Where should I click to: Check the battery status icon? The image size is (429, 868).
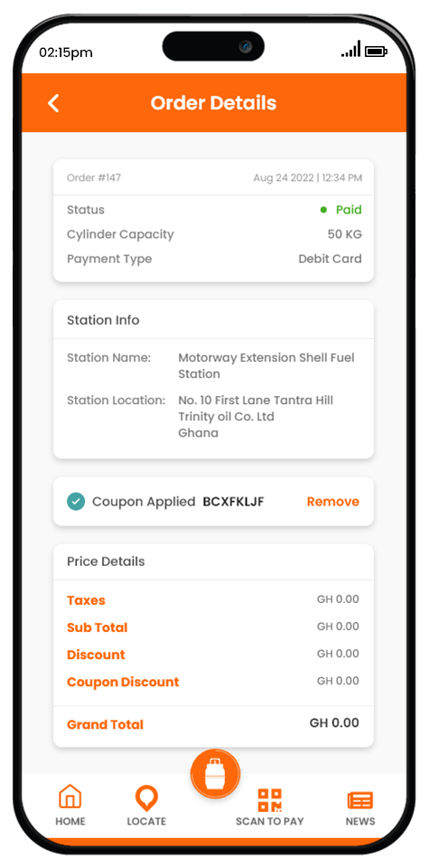pos(377,52)
